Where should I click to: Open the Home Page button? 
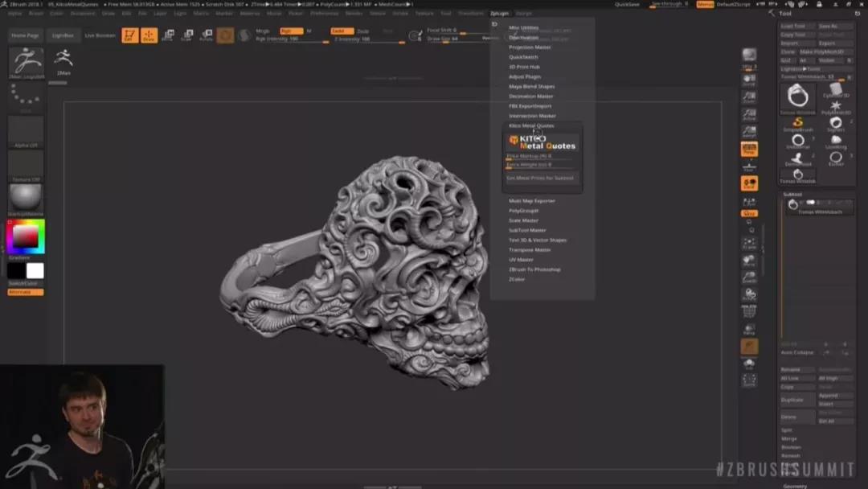coord(26,35)
